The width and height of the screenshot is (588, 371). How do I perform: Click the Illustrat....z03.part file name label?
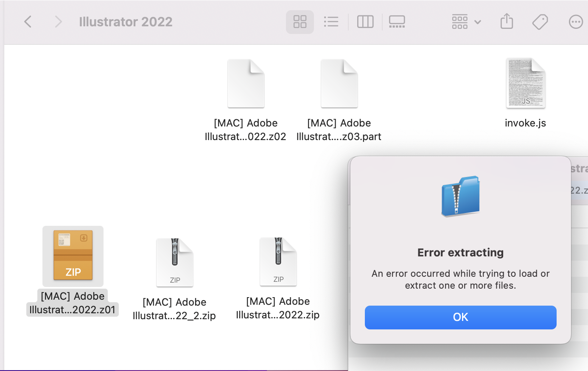tap(339, 130)
